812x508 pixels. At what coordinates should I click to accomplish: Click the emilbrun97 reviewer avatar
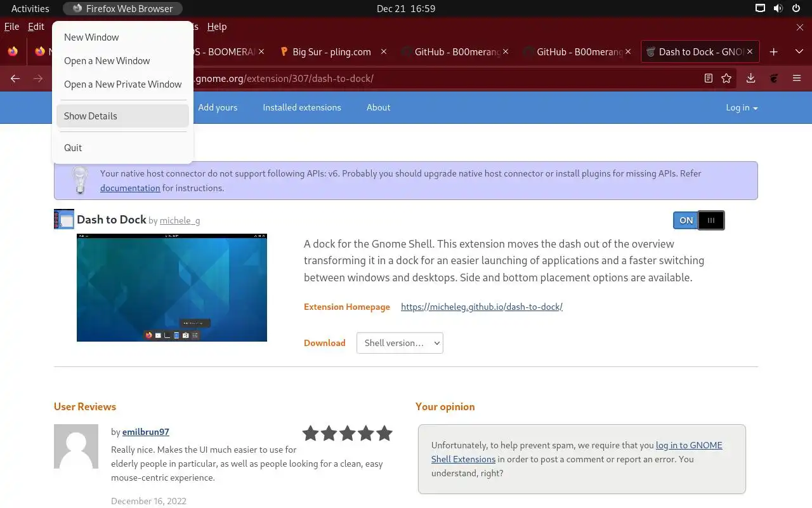coord(76,446)
